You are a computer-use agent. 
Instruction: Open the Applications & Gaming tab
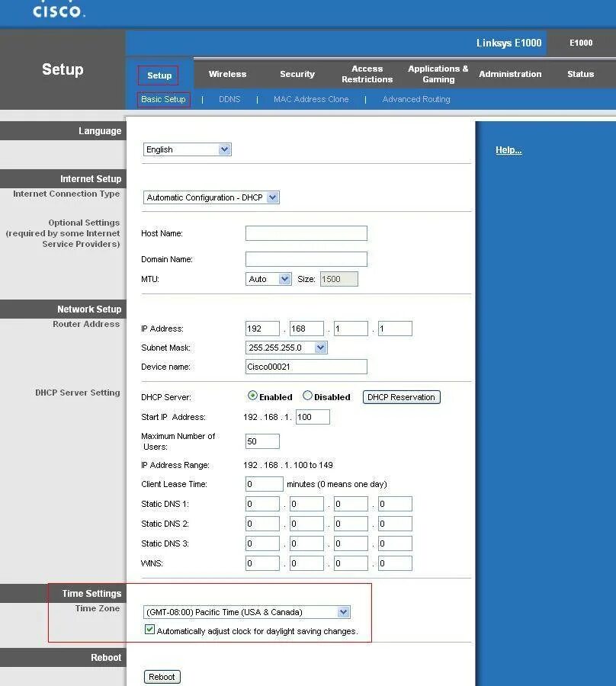(x=438, y=74)
